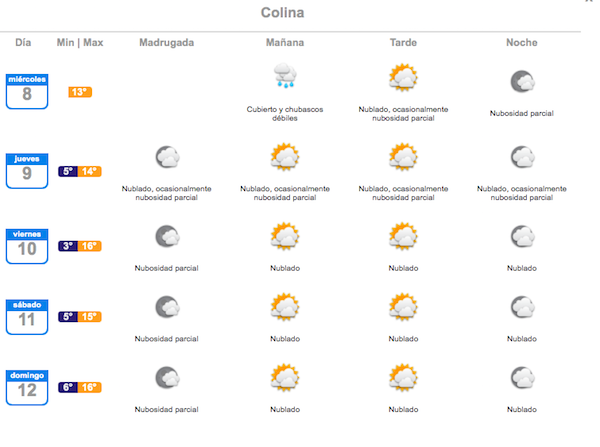This screenshot has width=600, height=447.
Task: Click the Tarde column header
Action: pos(403,42)
